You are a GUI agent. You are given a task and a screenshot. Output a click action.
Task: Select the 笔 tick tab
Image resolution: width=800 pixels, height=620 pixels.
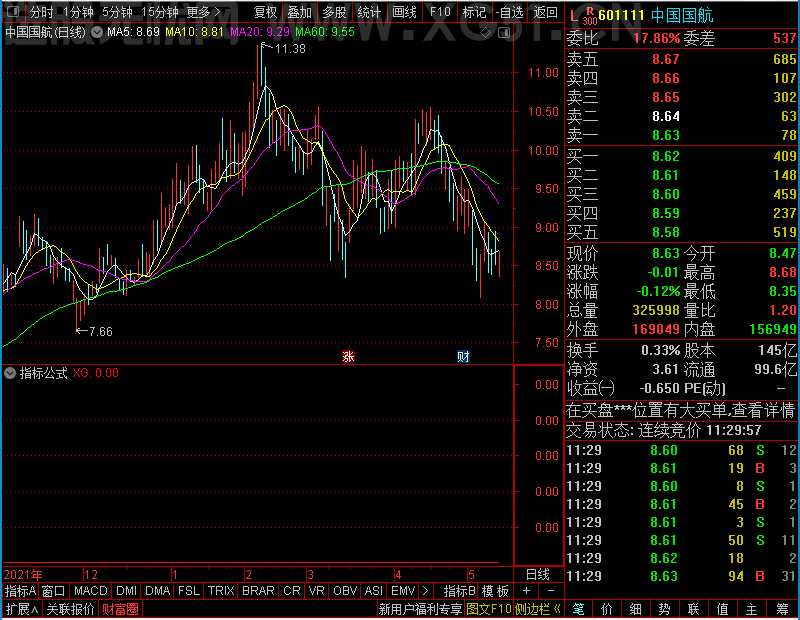578,609
